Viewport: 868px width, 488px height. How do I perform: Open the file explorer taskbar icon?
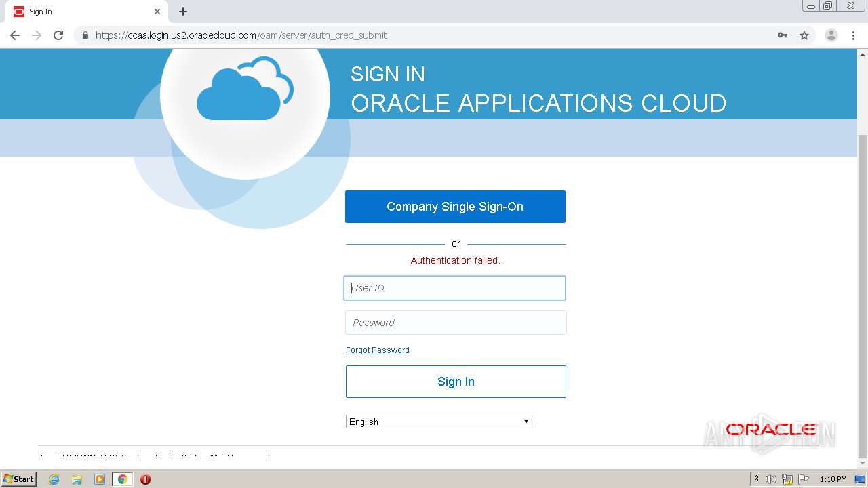click(77, 479)
